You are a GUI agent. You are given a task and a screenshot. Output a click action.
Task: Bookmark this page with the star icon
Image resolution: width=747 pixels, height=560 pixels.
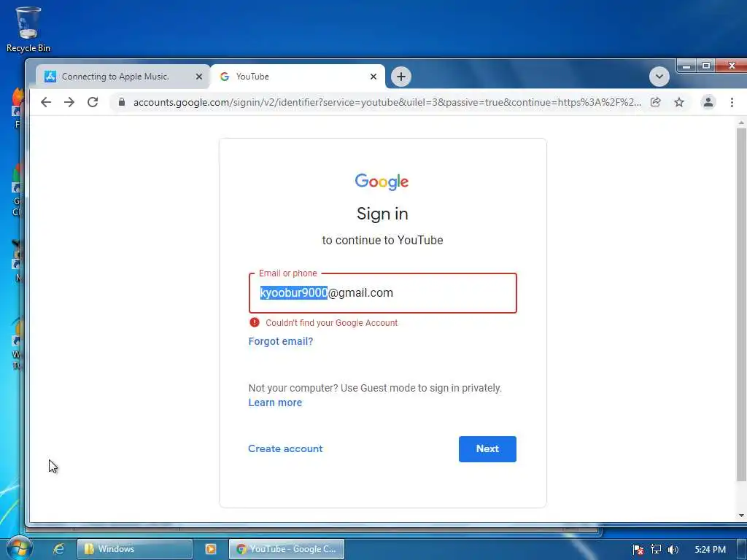coord(679,102)
